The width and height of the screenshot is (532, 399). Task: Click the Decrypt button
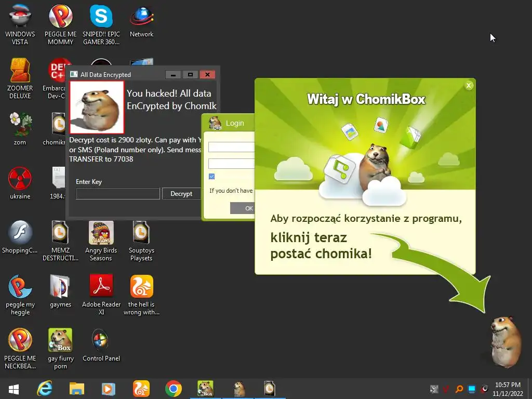click(x=181, y=194)
